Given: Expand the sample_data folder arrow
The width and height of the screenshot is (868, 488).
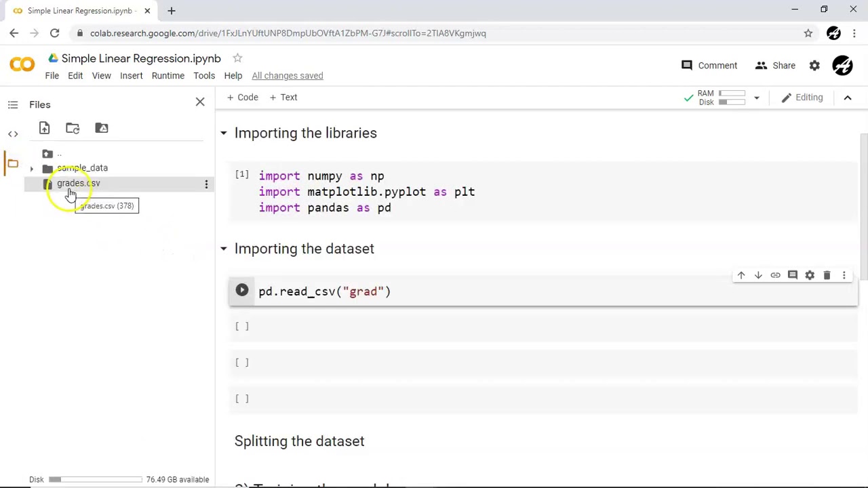Looking at the screenshot, I should coord(31,168).
